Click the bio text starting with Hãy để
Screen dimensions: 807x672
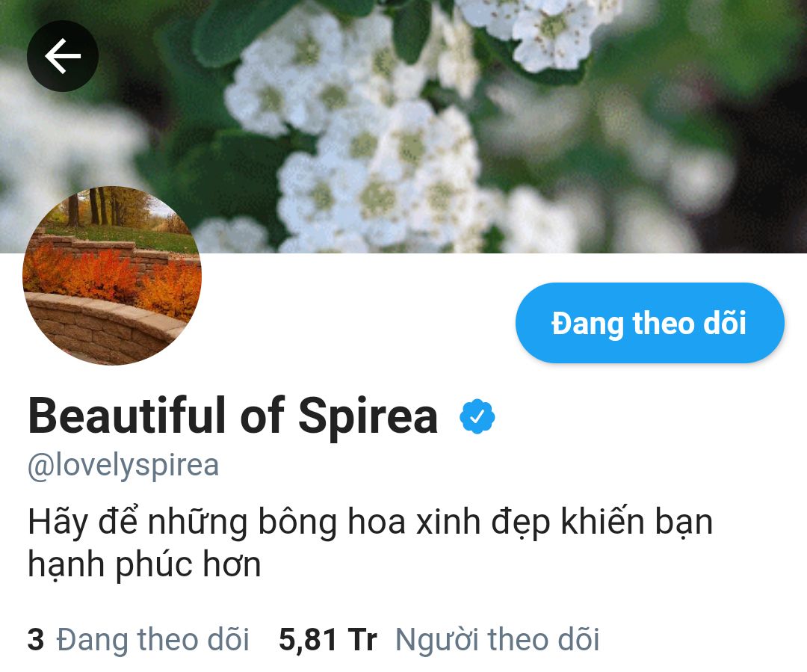(x=371, y=543)
